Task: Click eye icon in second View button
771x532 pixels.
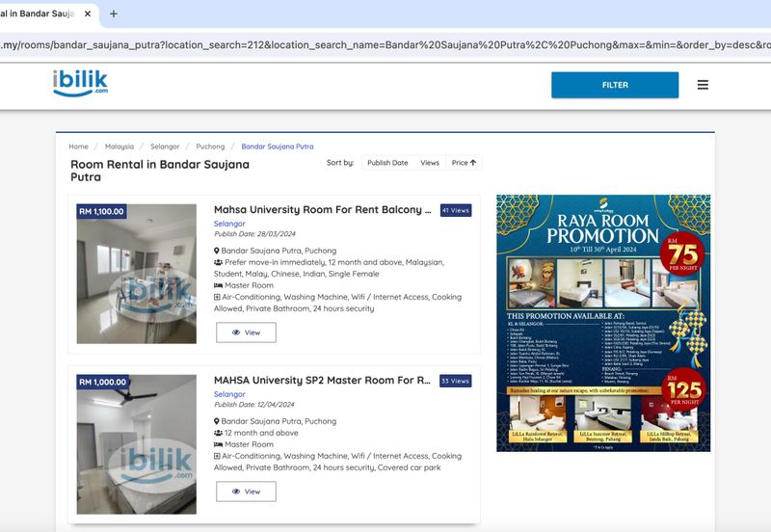Action: pos(235,492)
